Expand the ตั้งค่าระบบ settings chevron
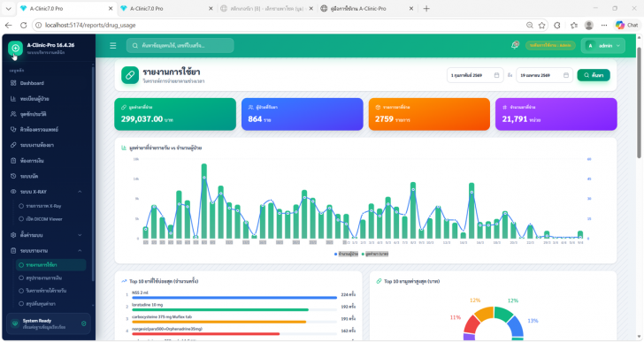This screenshot has width=644, height=342. pos(80,235)
